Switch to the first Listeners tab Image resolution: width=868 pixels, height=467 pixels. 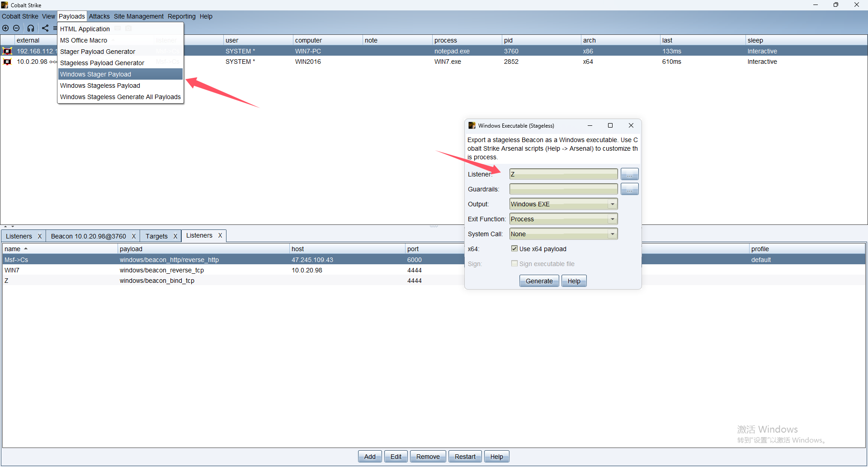pos(19,236)
